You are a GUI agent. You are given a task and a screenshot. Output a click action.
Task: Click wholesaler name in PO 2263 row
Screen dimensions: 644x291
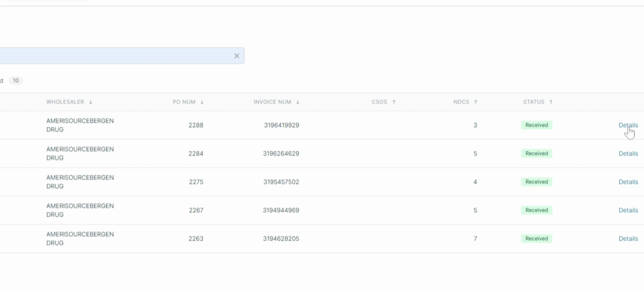coord(80,238)
